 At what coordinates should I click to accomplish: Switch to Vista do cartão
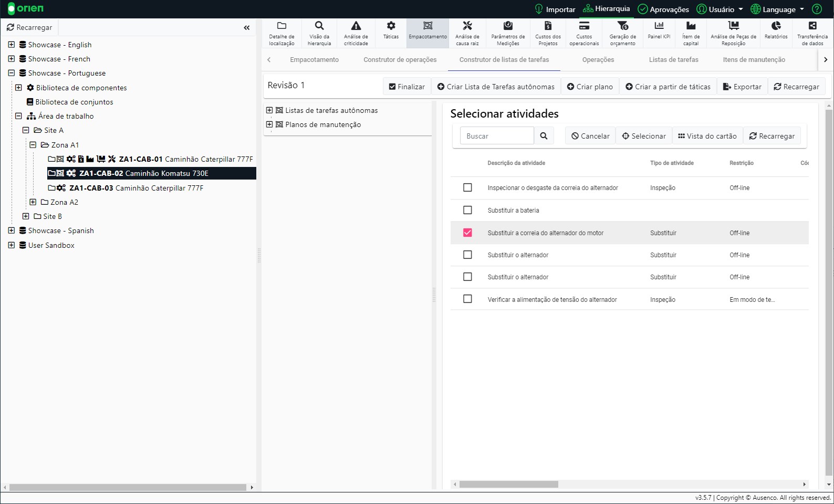point(707,136)
